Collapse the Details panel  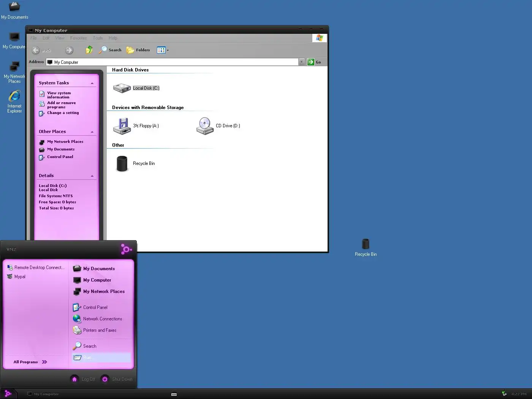[x=92, y=176]
